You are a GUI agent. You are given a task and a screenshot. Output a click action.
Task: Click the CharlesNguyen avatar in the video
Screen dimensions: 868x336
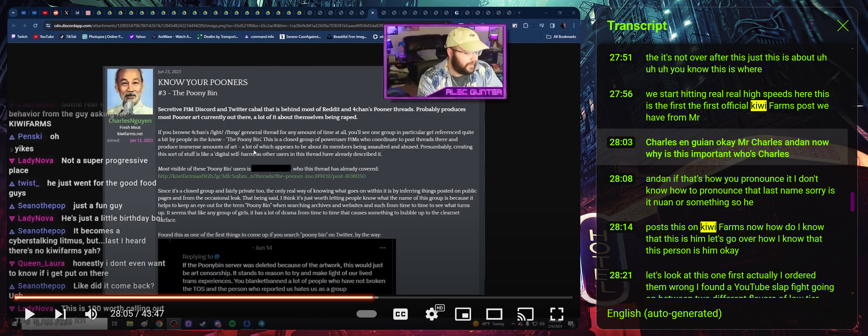click(x=130, y=91)
